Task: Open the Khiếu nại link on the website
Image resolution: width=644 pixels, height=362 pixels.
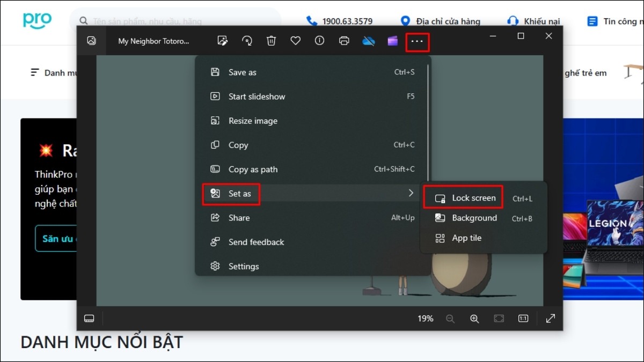Action: click(533, 21)
